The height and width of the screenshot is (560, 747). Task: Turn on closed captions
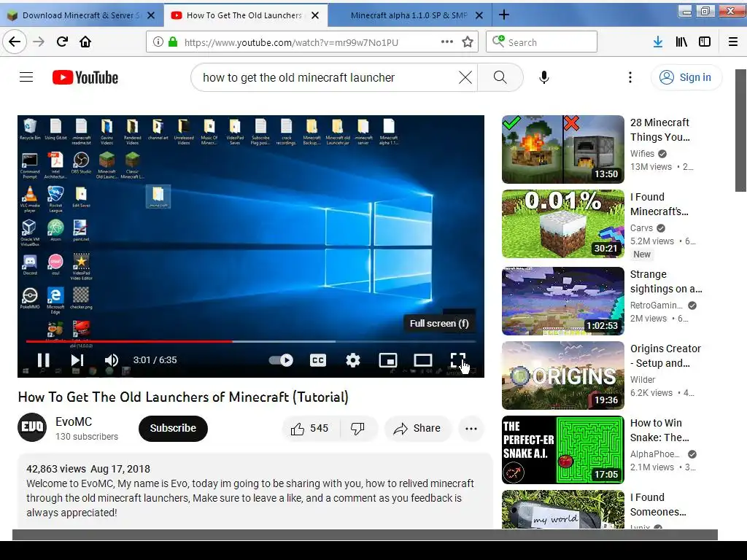[318, 360]
